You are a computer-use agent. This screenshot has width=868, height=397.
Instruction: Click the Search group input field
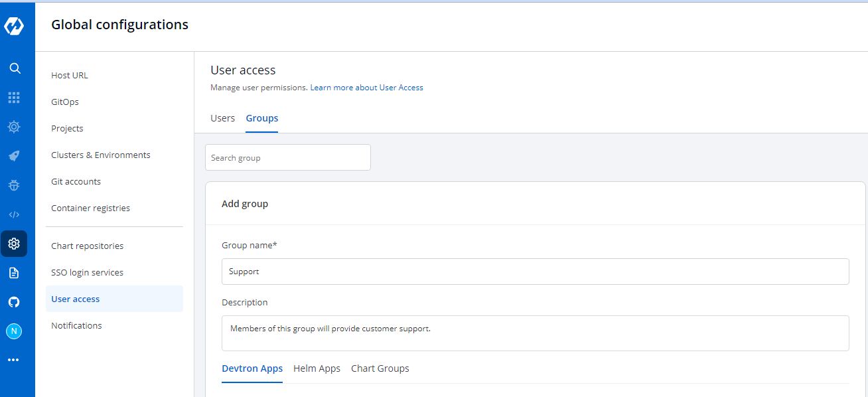[287, 157]
